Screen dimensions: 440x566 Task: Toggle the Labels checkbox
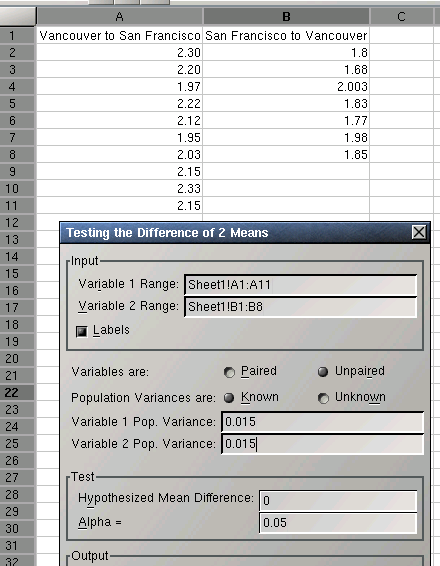tap(82, 331)
